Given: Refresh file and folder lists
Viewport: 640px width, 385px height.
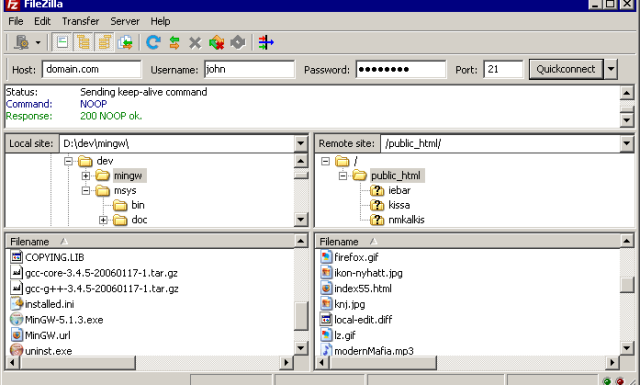Looking at the screenshot, I should (153, 42).
